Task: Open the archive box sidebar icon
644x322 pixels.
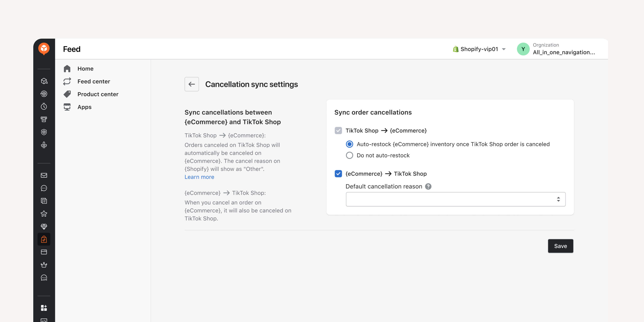Action: point(44,119)
